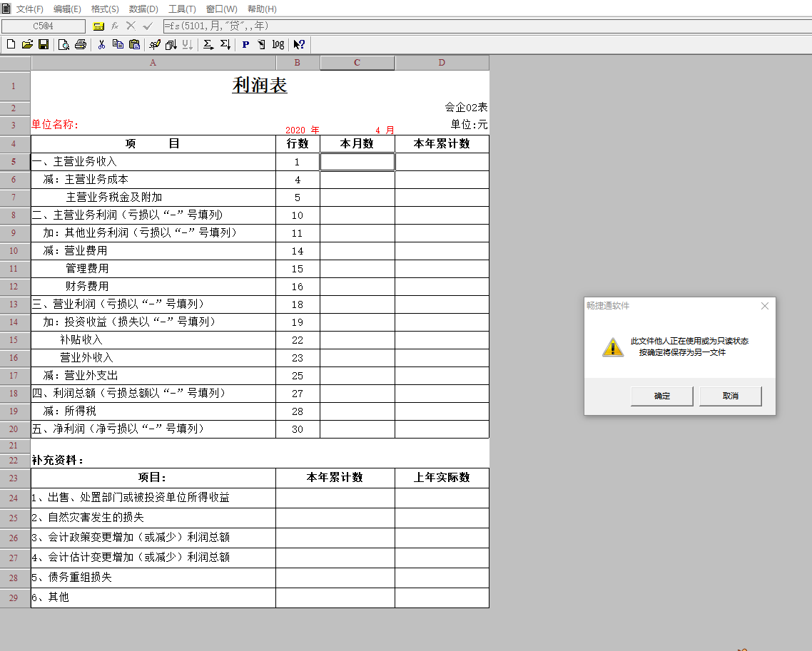This screenshot has height=651, width=812.
Task: Click the X cancel formula icon
Action: click(x=131, y=26)
